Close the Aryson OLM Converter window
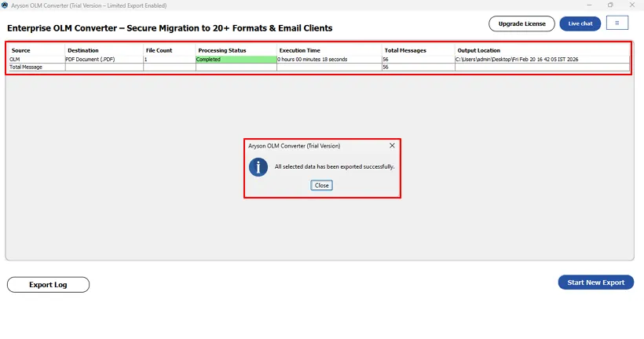 632,5
